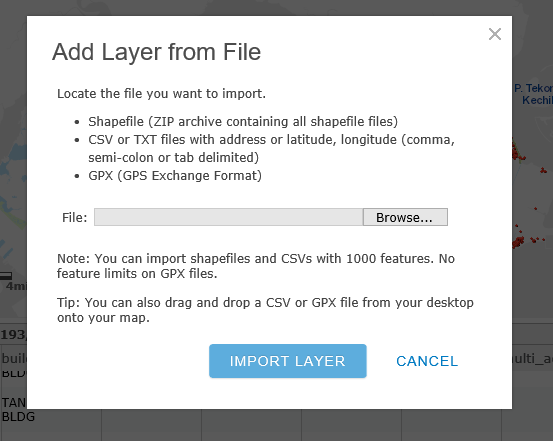The height and width of the screenshot is (441, 553).
Task: Click the 4mi map scale bar
Action: coord(13,280)
